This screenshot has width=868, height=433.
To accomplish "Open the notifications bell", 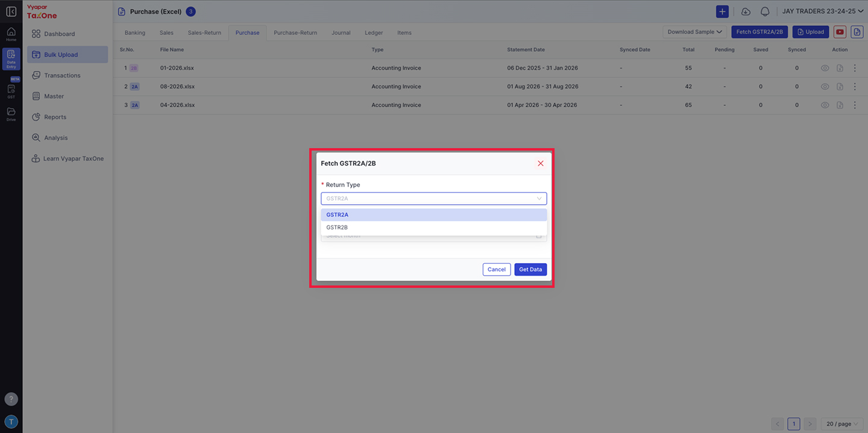I will tap(765, 11).
